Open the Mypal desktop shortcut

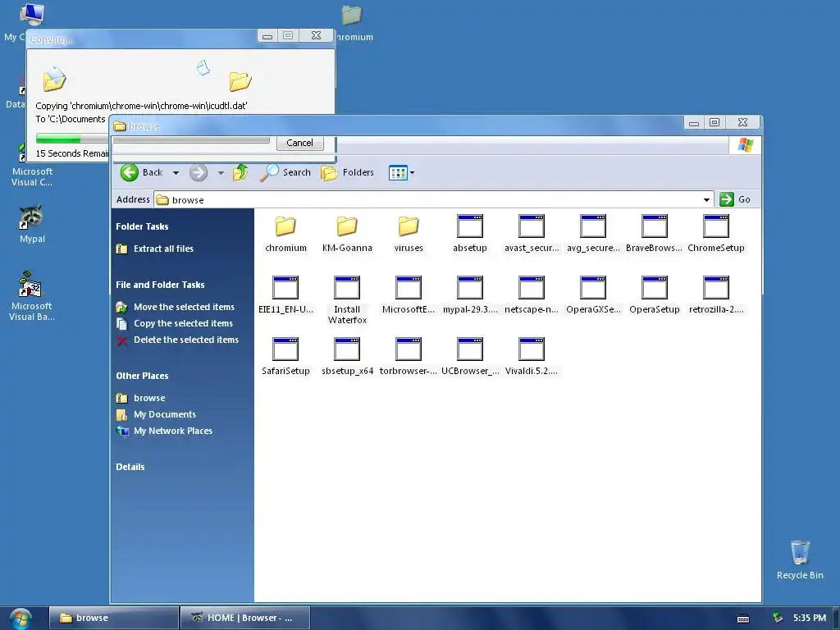(32, 225)
